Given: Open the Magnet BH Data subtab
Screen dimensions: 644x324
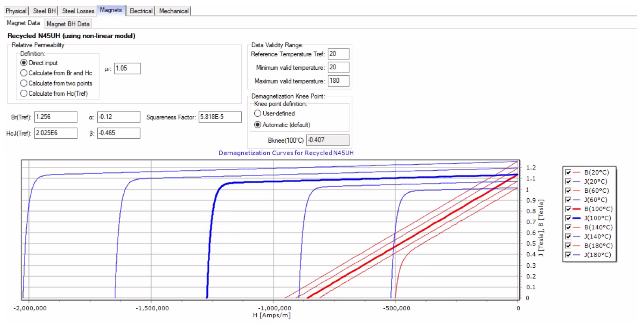Looking at the screenshot, I should (x=68, y=24).
